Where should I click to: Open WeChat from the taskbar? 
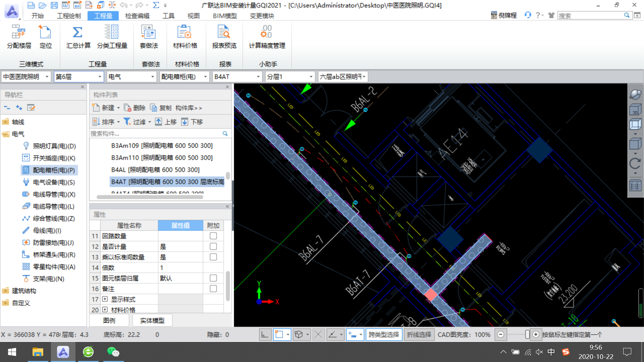point(113,352)
